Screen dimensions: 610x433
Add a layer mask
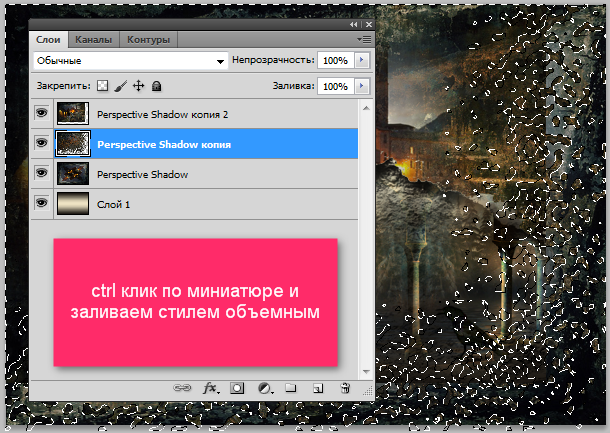(x=237, y=388)
